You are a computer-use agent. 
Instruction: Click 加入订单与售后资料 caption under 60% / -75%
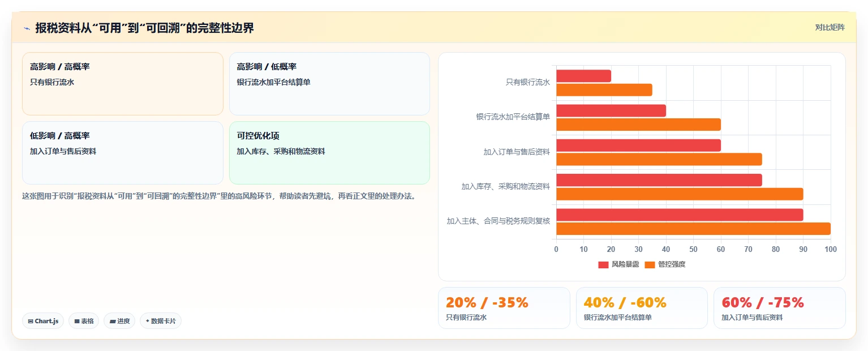click(x=752, y=318)
